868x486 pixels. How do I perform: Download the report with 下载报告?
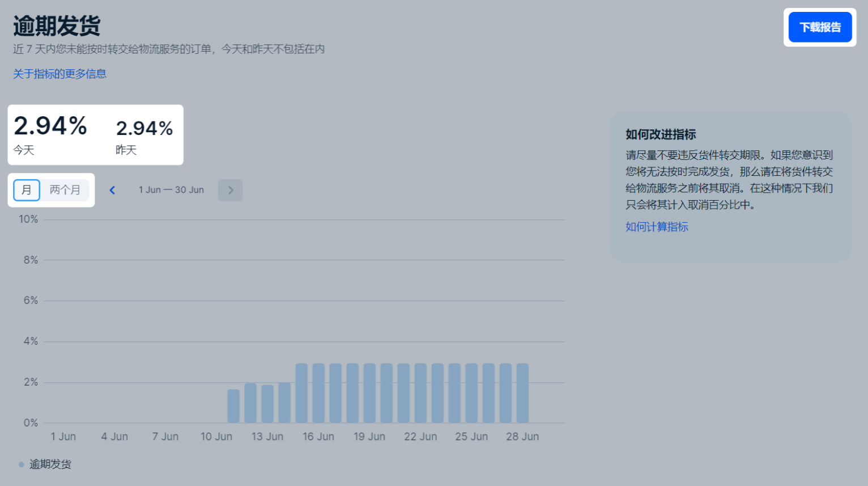pyautogui.click(x=820, y=27)
